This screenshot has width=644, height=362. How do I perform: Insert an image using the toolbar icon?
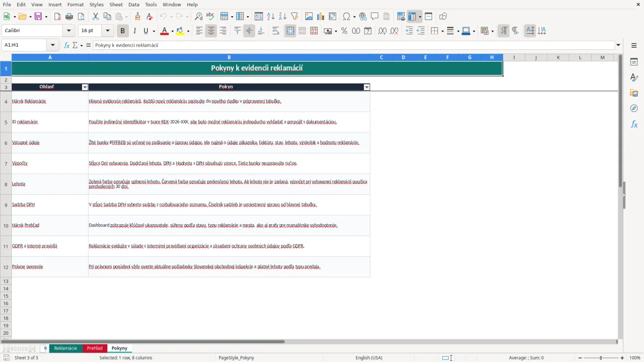[309, 17]
